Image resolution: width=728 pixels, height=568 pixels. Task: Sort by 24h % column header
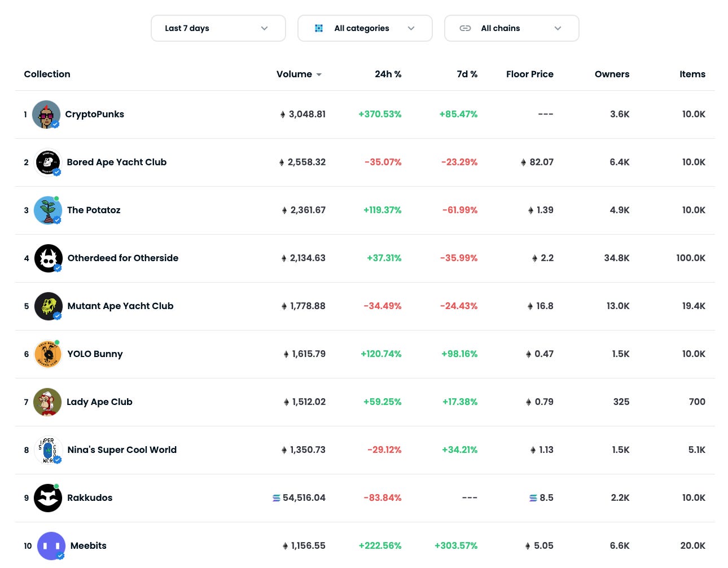pos(388,74)
